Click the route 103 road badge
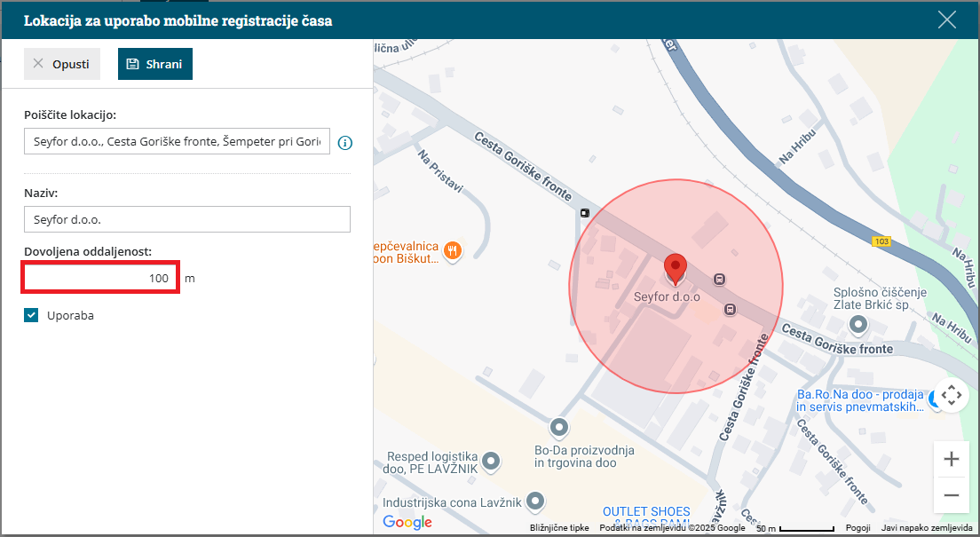This screenshot has width=980, height=537. coord(881,241)
